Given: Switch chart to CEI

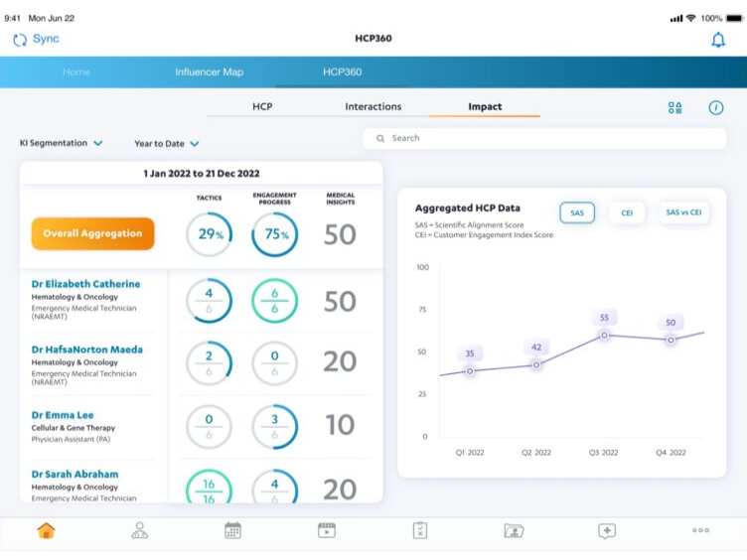Looking at the screenshot, I should (x=627, y=212).
